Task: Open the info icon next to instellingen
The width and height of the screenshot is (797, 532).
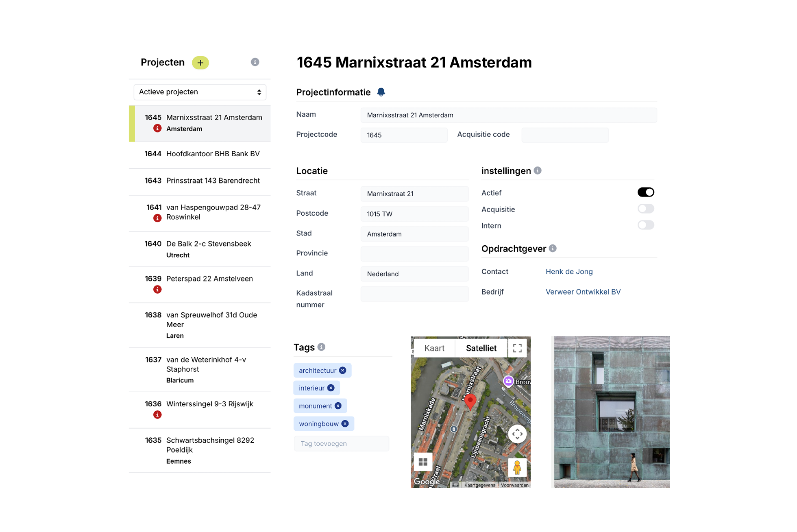Action: (538, 170)
